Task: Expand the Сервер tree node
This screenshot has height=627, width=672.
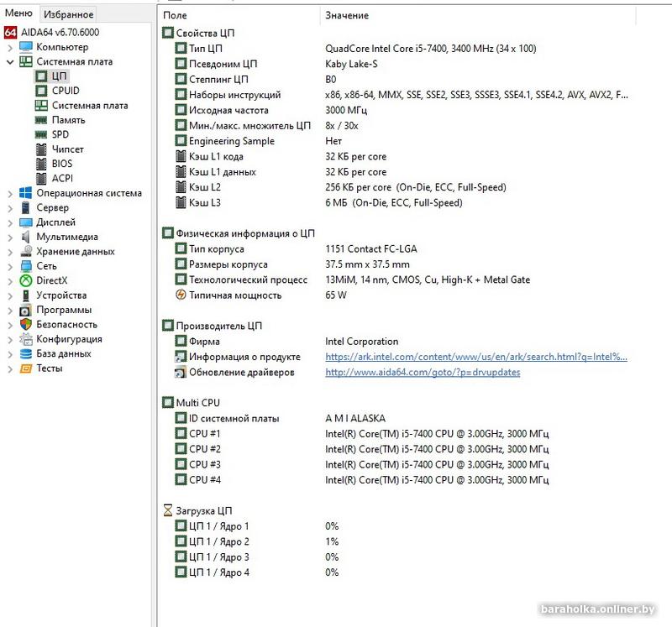Action: coord(10,208)
